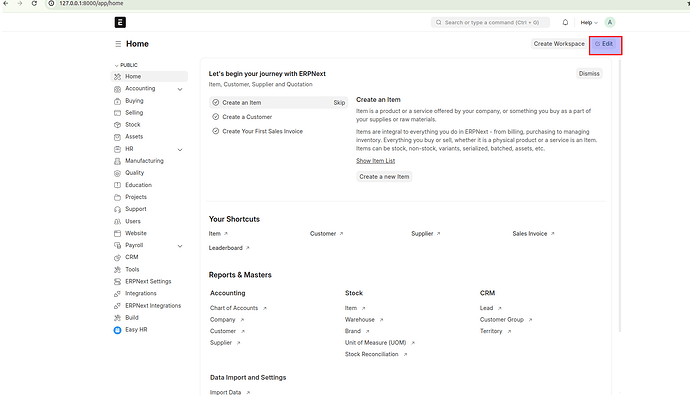Image resolution: width=690 pixels, height=398 pixels.
Task: Open the user avatar menu
Action: pos(609,22)
